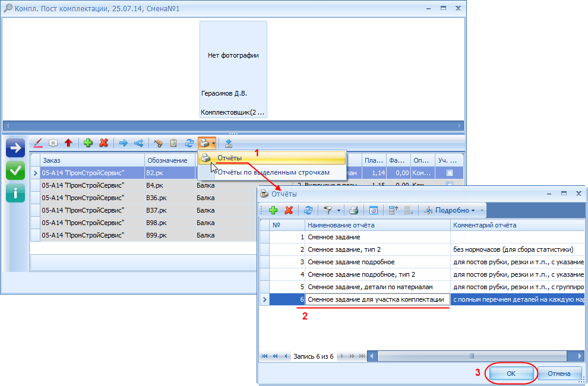
Task: Click the 'Наименование отчёта' column header
Action: tap(377, 225)
